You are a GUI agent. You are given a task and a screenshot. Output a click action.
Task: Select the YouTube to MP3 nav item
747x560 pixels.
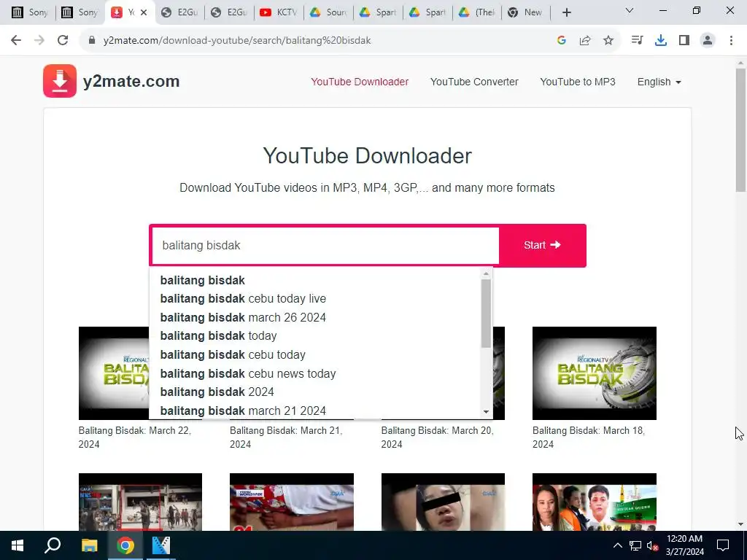click(578, 82)
